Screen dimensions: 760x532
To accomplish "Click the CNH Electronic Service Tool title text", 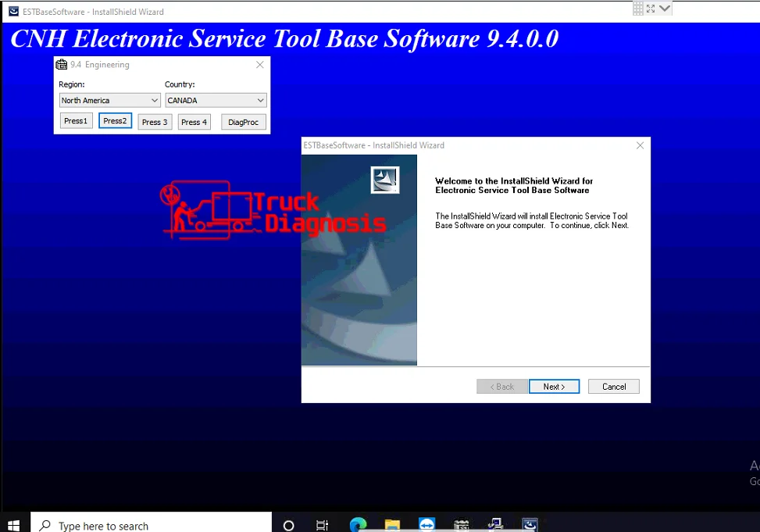I will [x=284, y=39].
